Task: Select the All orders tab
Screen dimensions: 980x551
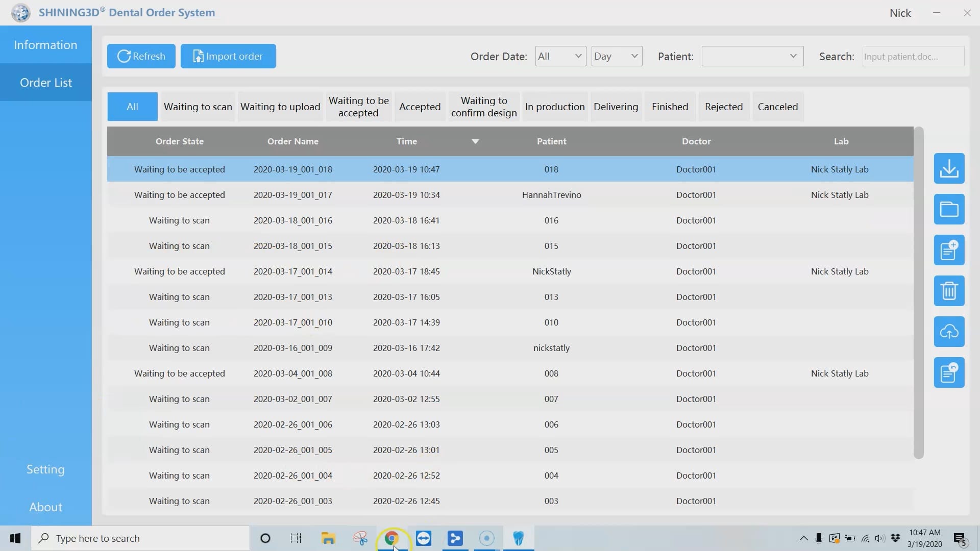Action: [132, 107]
